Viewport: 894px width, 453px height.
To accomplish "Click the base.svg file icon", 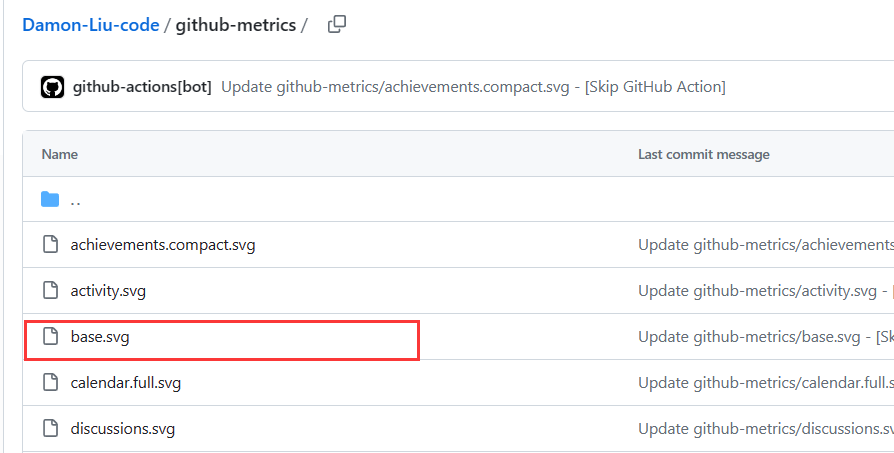I will pyautogui.click(x=50, y=337).
